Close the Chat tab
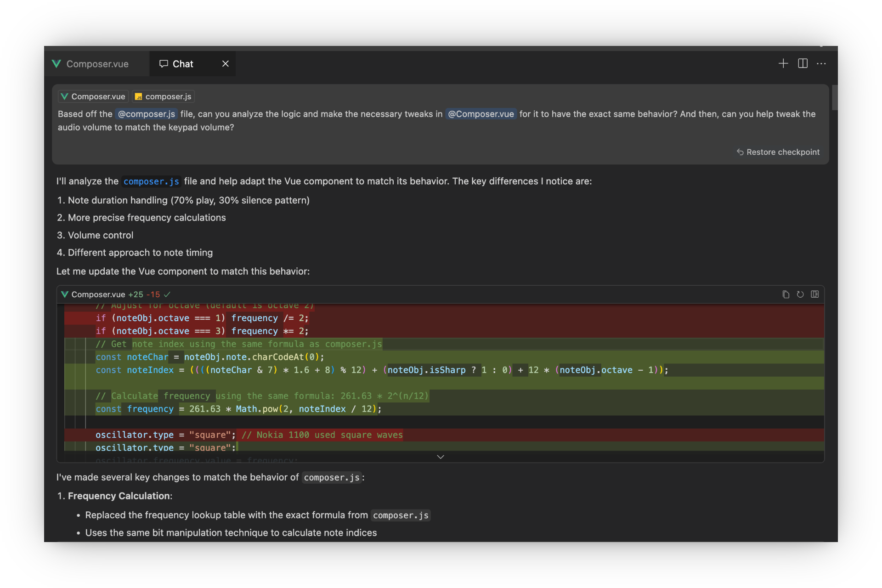 click(225, 63)
